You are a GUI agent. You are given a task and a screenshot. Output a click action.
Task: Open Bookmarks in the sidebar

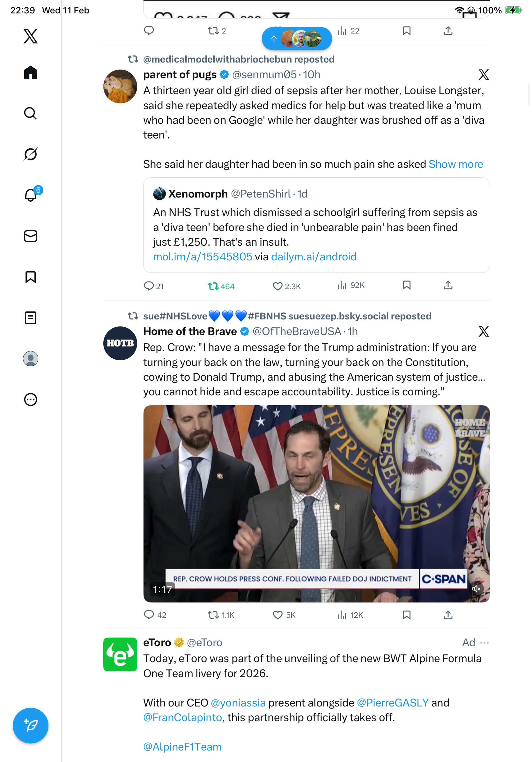[x=31, y=277]
